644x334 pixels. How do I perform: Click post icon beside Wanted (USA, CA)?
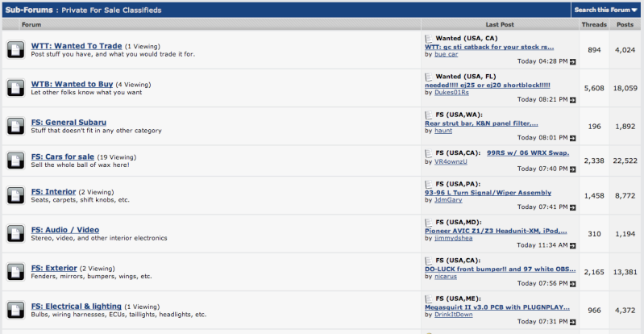429,39
